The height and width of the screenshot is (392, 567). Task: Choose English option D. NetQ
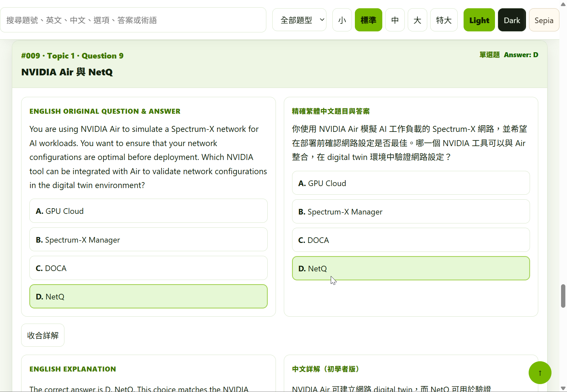(x=148, y=296)
